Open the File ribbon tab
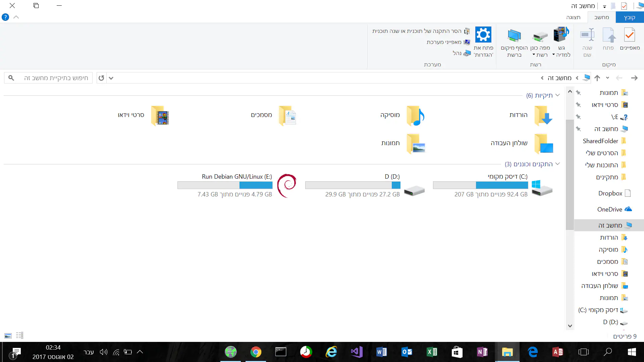644x362 pixels. coord(629,17)
